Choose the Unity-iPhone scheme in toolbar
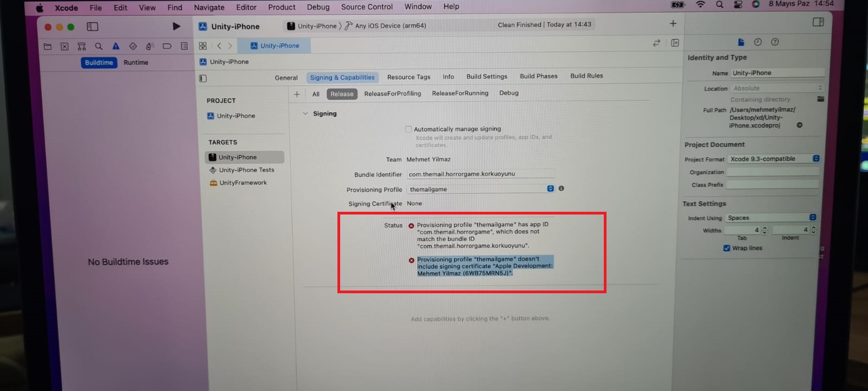The height and width of the screenshot is (391, 868). point(311,26)
